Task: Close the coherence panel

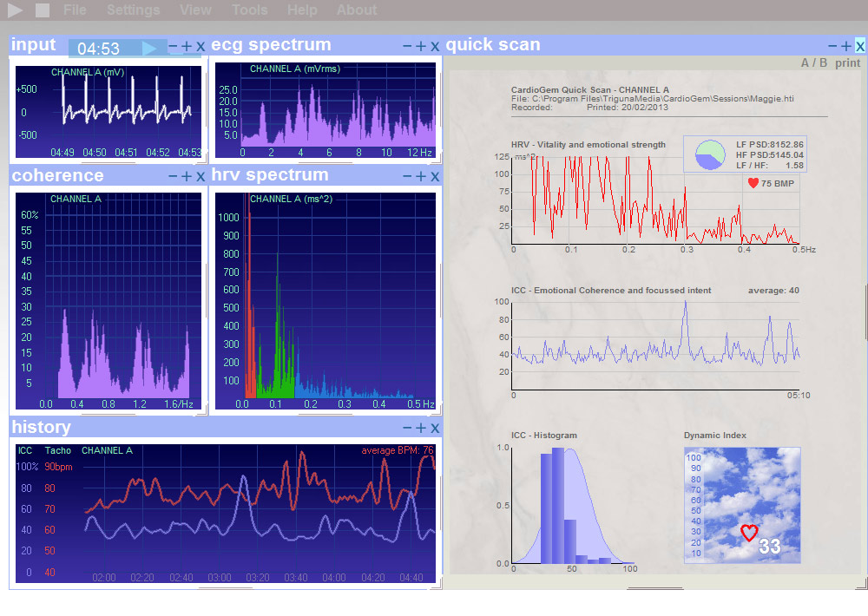Action: 201,176
